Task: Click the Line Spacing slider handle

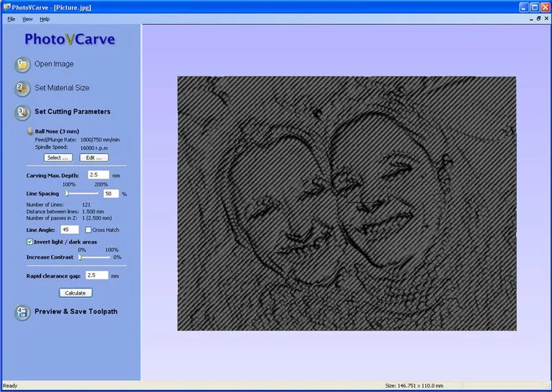Action: [67, 193]
